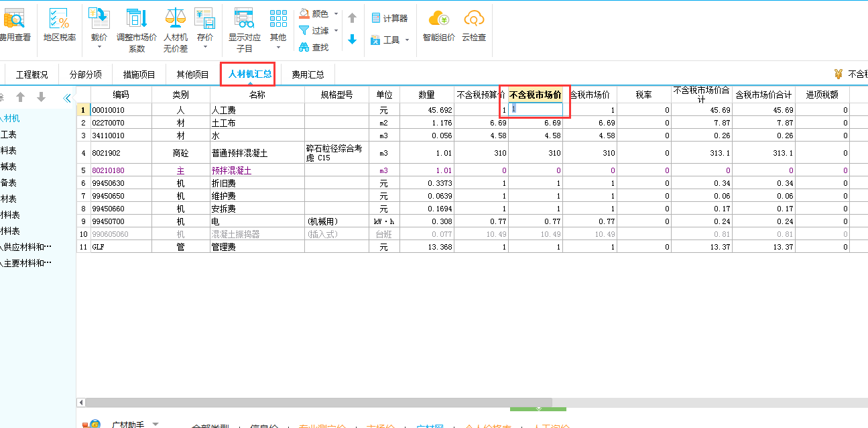The image size is (868, 428).
Task: Select 人材机 item in left sidebar
Action: tap(10, 119)
